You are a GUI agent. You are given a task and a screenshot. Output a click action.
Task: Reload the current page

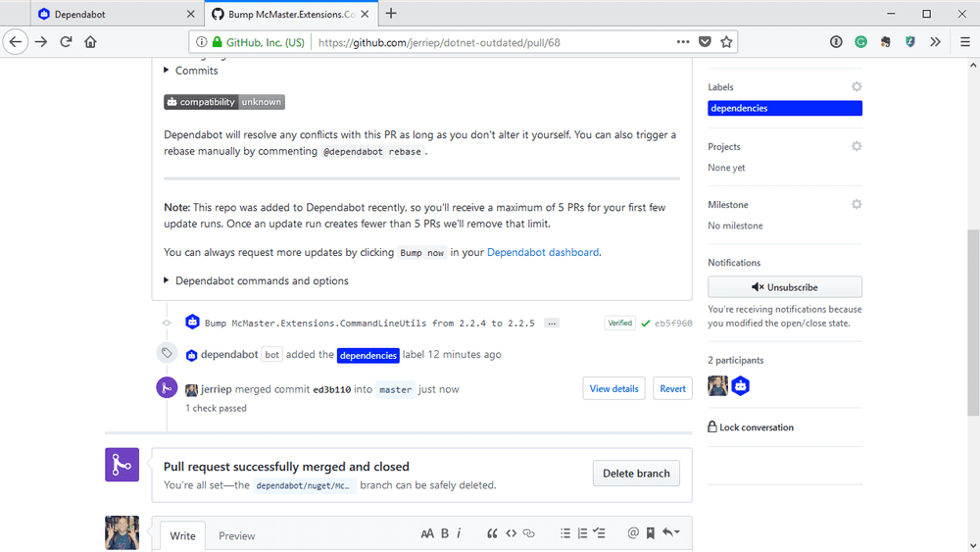(x=66, y=42)
